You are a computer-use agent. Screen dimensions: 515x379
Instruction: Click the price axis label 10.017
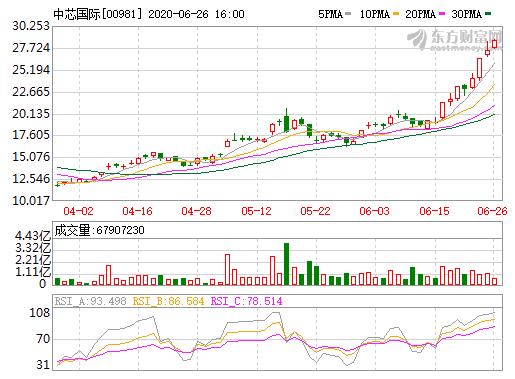pyautogui.click(x=31, y=201)
